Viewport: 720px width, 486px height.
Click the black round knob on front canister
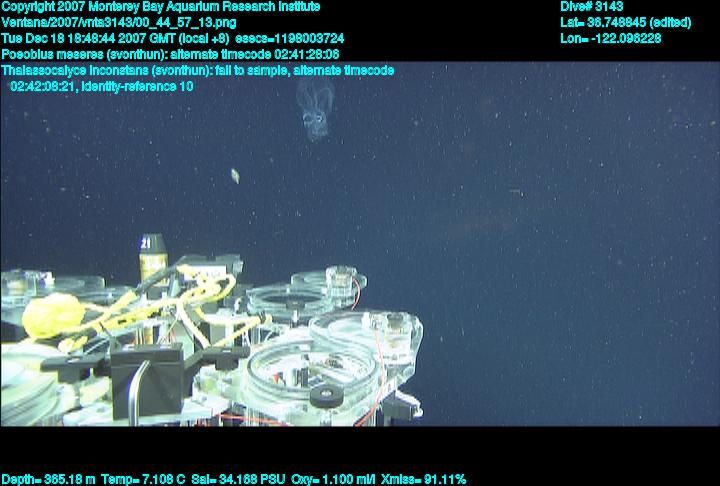coord(326,396)
